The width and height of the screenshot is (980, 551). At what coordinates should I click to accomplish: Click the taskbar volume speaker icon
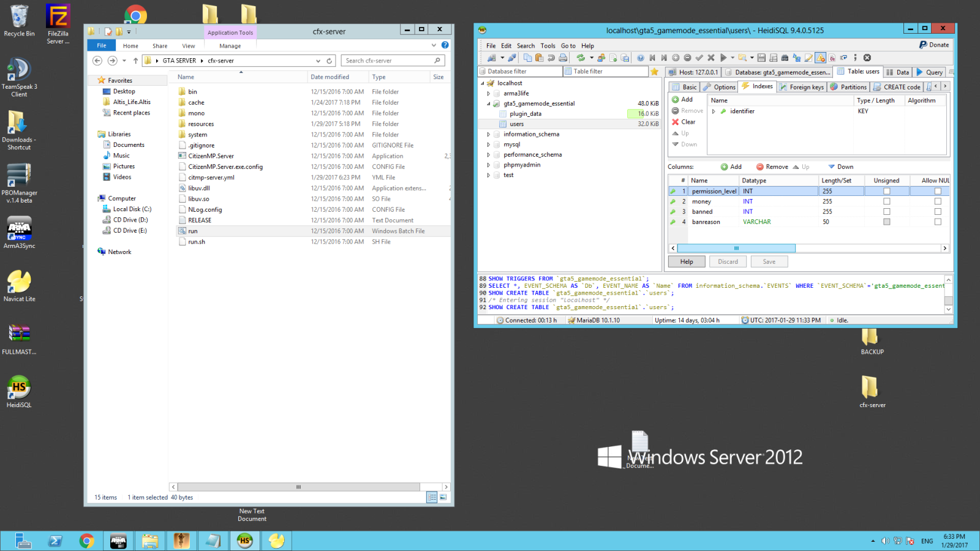(x=885, y=541)
